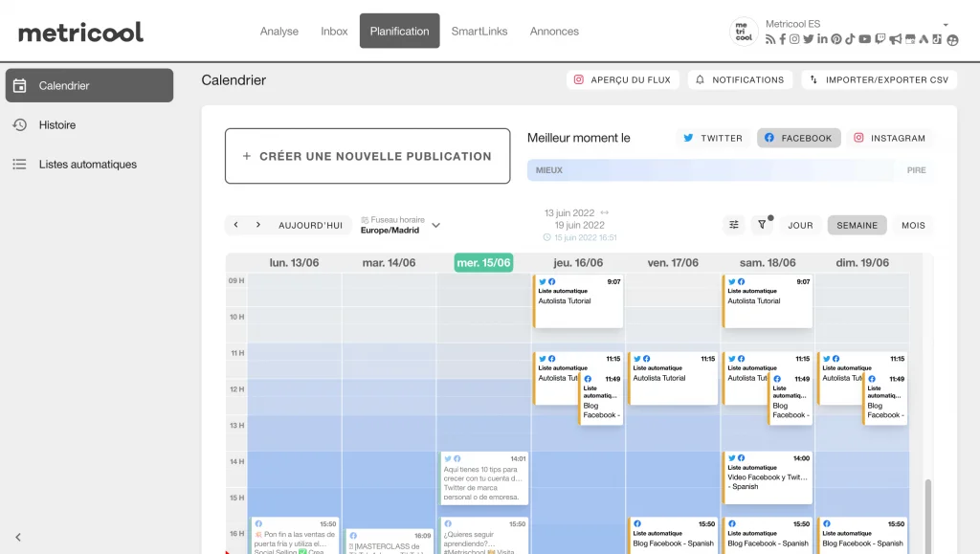
Task: Select Calendrier in the sidebar
Action: pos(89,85)
